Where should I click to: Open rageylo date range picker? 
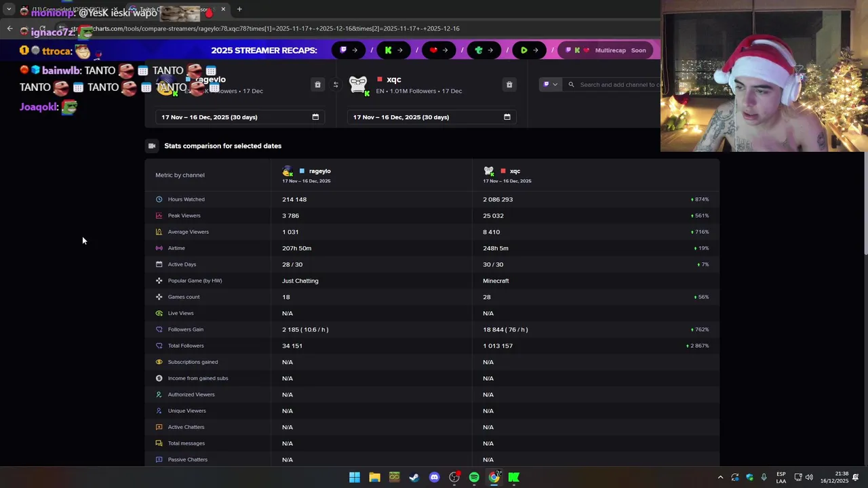(239, 117)
